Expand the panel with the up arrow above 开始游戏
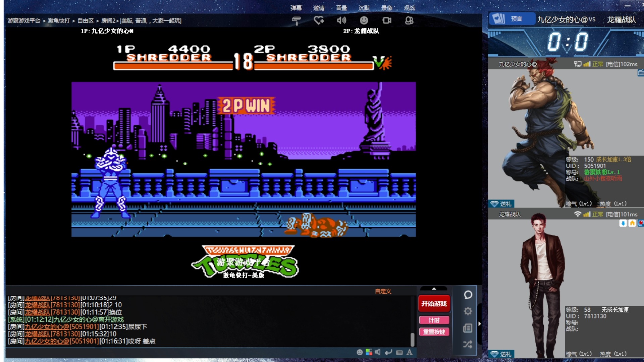This screenshot has width=644, height=362. [434, 289]
